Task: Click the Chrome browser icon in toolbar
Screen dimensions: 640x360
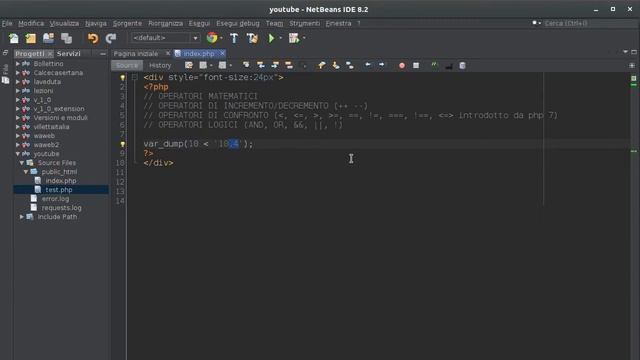Action: (x=212, y=38)
